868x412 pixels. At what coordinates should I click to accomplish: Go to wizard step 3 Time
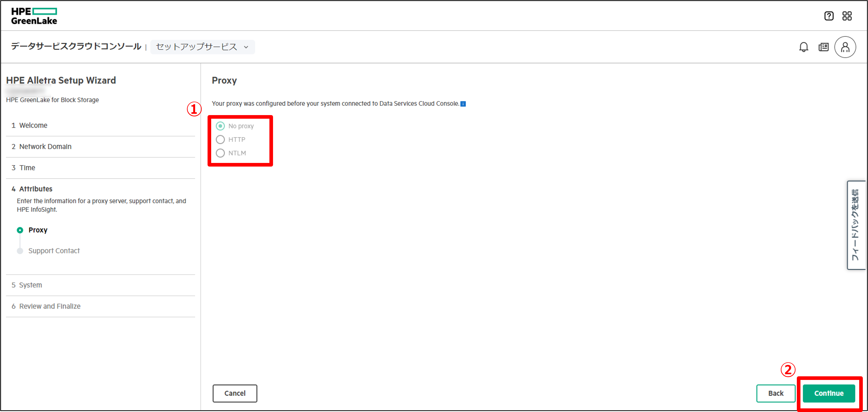100,168
